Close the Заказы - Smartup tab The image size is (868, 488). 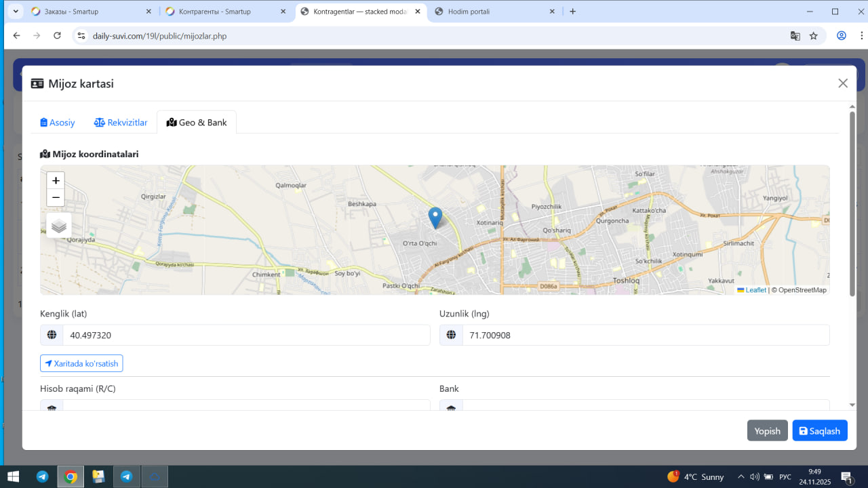(x=149, y=12)
